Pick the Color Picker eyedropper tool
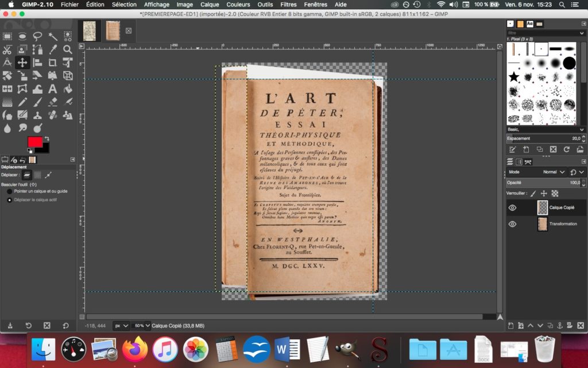The image size is (588, 368). tap(52, 49)
